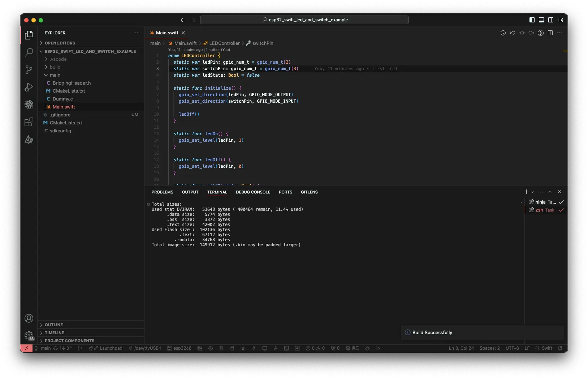This screenshot has height=379, width=588.
Task: Switch to the DEBUG CONSOLE tab
Action: click(253, 192)
